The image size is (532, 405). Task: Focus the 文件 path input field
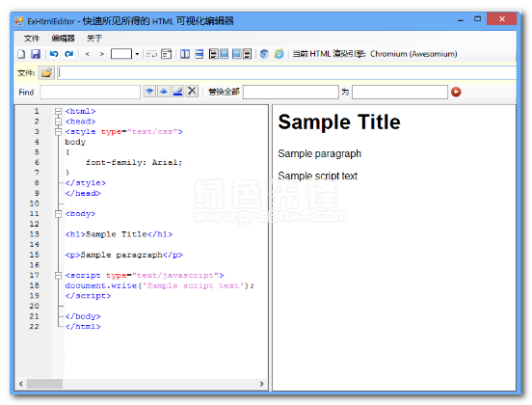pyautogui.click(x=286, y=72)
